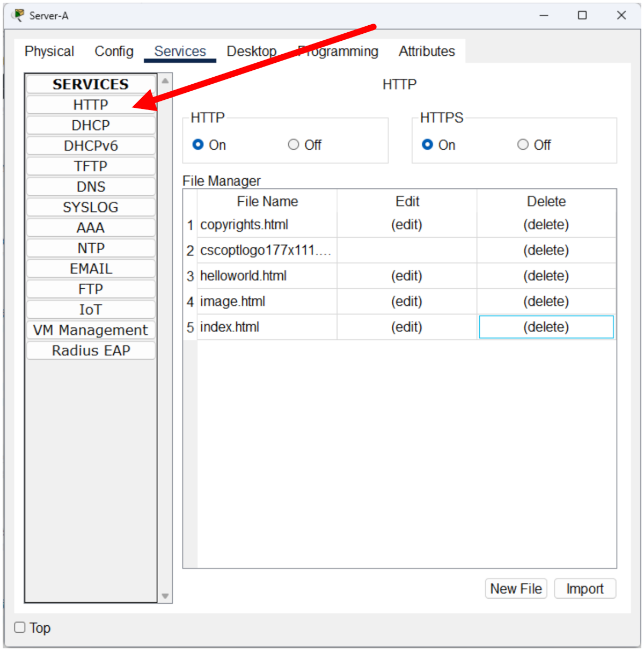Switch to the Config tab
644x651 pixels.
click(114, 52)
